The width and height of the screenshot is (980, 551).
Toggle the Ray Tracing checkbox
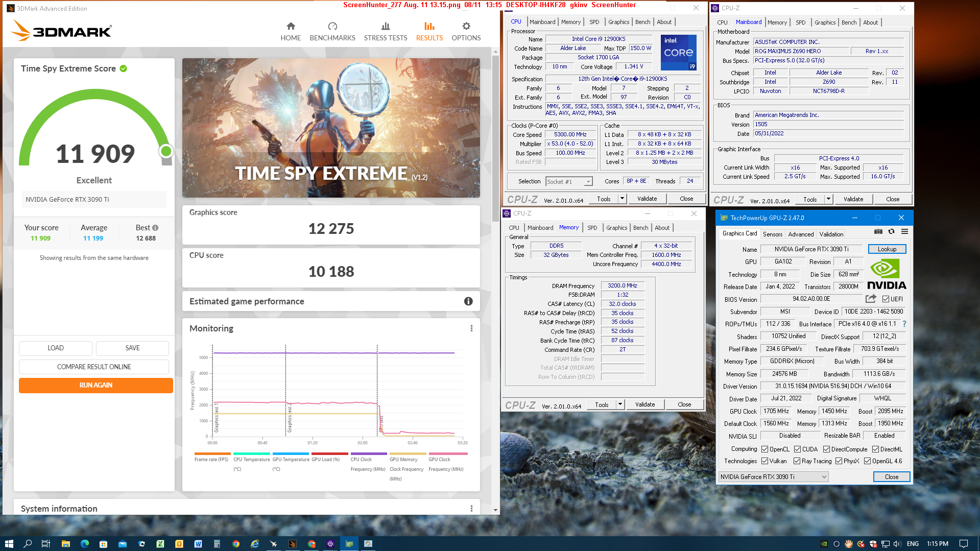[797, 461]
